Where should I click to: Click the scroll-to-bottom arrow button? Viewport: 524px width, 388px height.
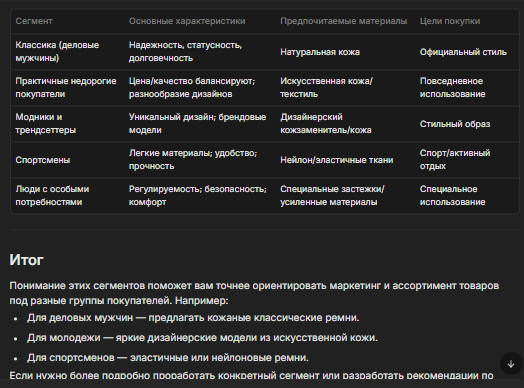[511, 364]
